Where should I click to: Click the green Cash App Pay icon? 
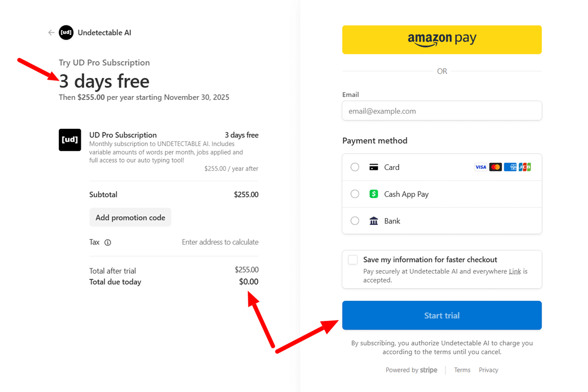click(374, 194)
